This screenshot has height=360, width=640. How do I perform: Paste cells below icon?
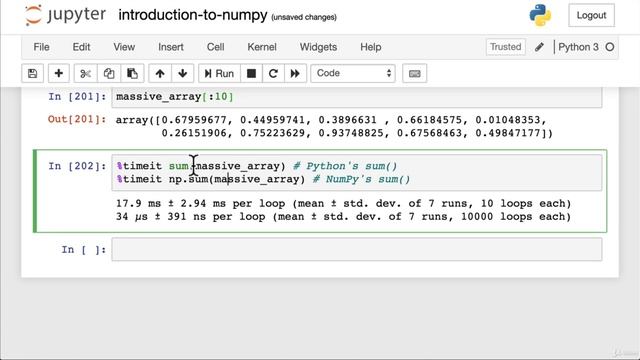click(x=132, y=73)
